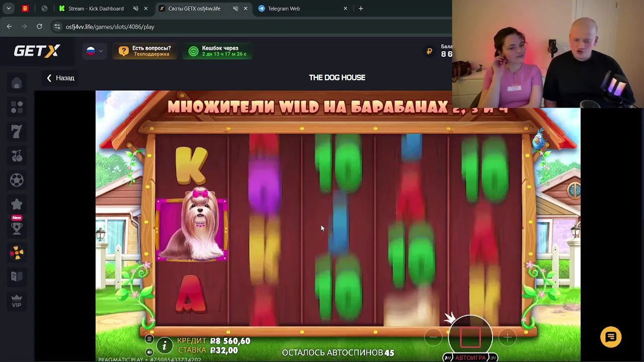Open the all-games grid icon in sidebar
644x362 pixels.
[17, 108]
